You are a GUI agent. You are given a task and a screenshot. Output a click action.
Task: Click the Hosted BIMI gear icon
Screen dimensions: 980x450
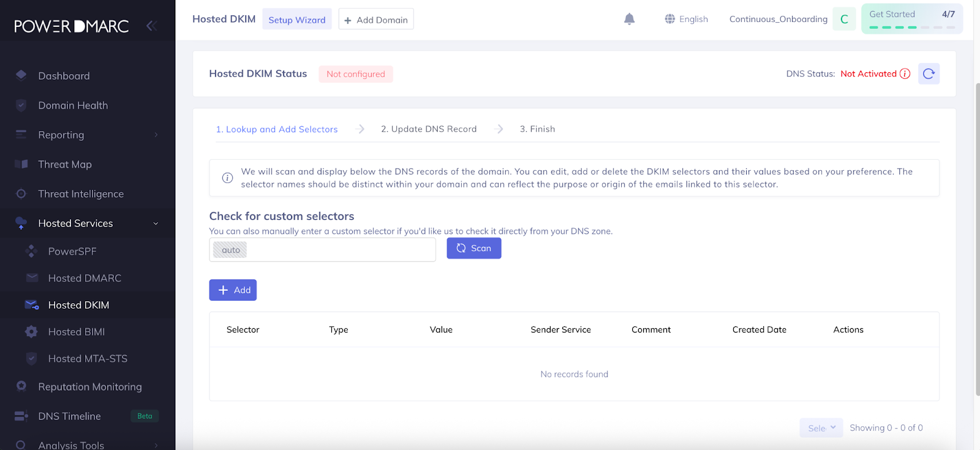pyautogui.click(x=31, y=332)
